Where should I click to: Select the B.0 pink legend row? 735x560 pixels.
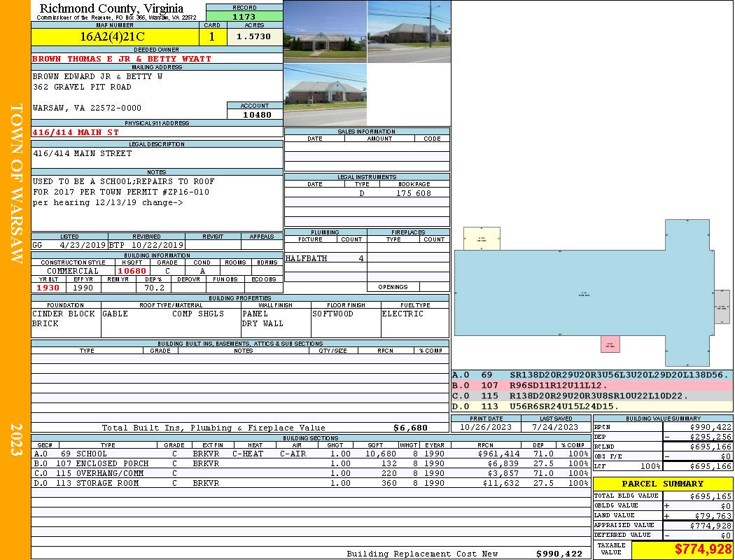point(591,386)
